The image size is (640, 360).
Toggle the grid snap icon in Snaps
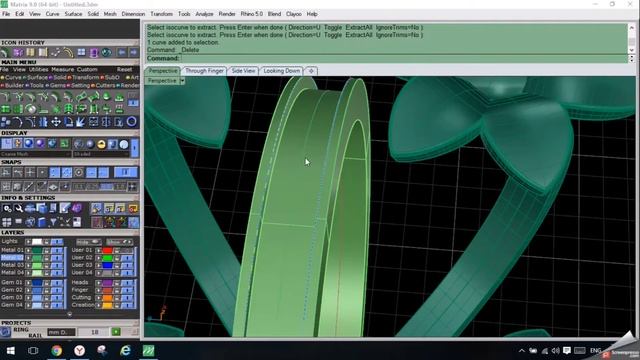click(x=6, y=187)
